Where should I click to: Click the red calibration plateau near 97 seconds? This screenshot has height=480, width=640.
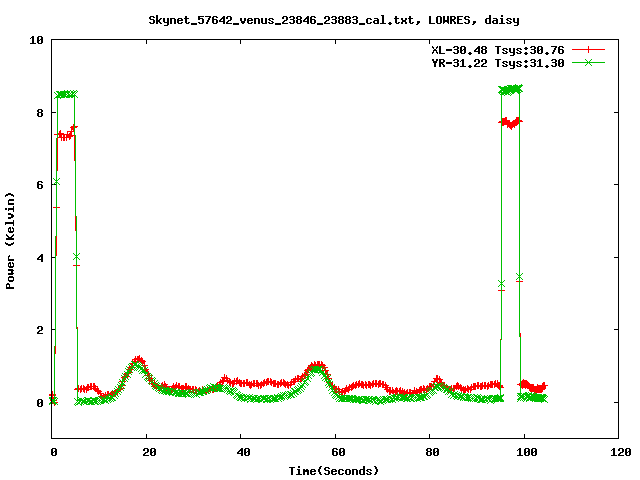pos(511,122)
